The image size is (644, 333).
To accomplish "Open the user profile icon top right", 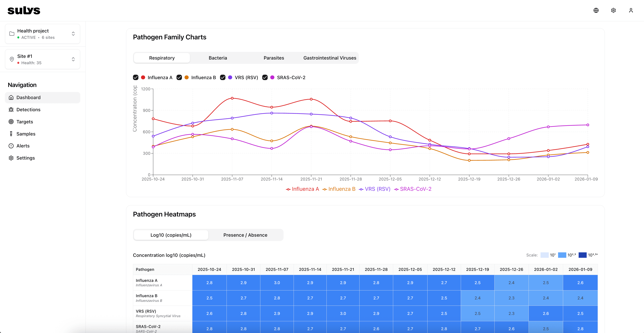I will click(631, 10).
